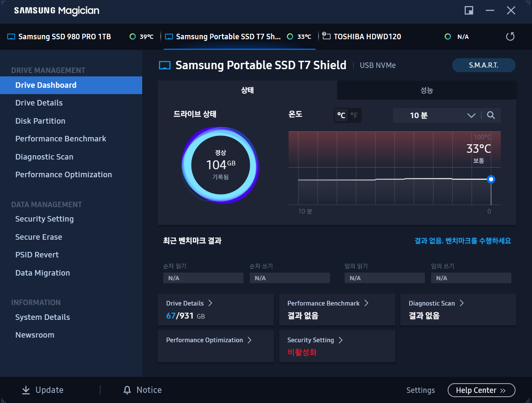This screenshot has width=532, height=403.
Task: Expand Security Setting card chevron
Action: coord(340,340)
